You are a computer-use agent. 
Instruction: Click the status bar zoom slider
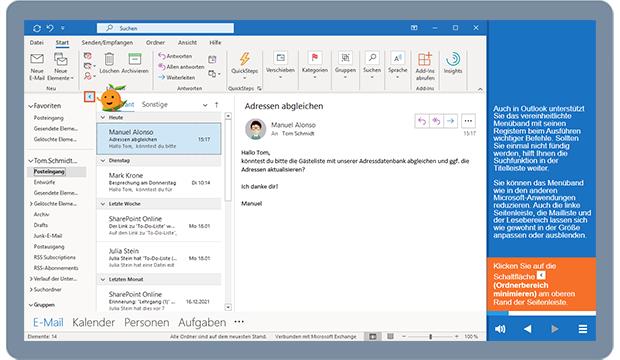pyautogui.click(x=430, y=337)
